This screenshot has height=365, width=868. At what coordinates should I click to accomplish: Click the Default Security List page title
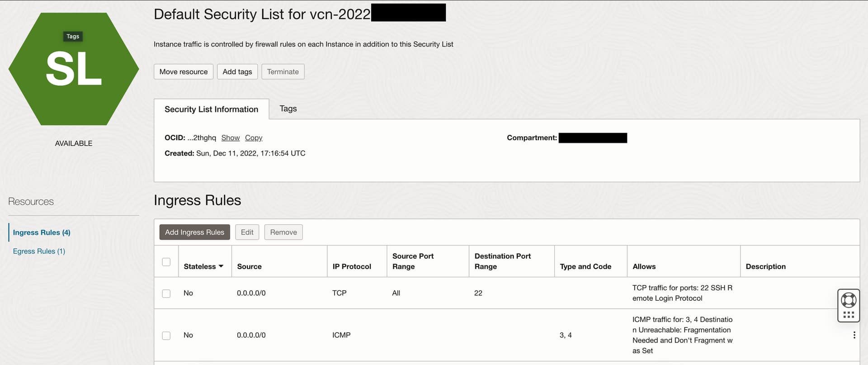pos(262,14)
